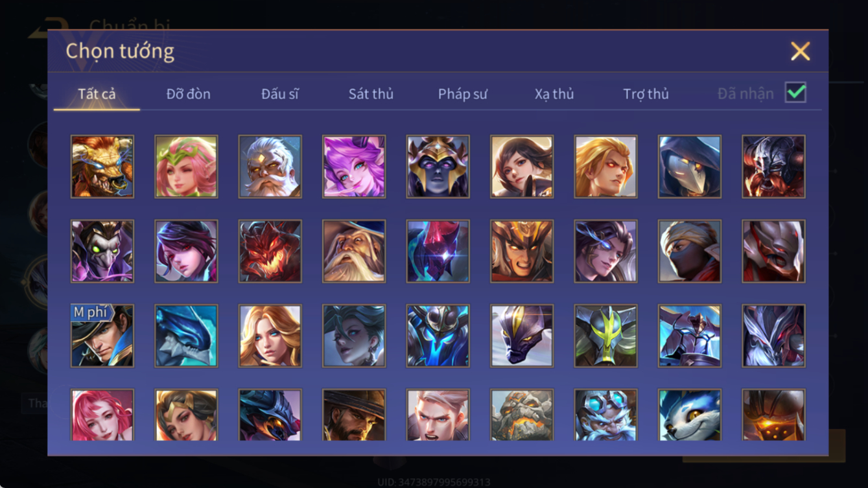
Task: Switch to the 'Đỡ đòn' tab
Action: tap(188, 94)
